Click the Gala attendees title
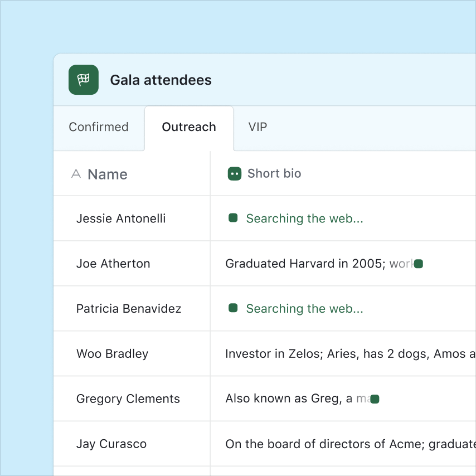The height and width of the screenshot is (476, 476). tap(161, 80)
